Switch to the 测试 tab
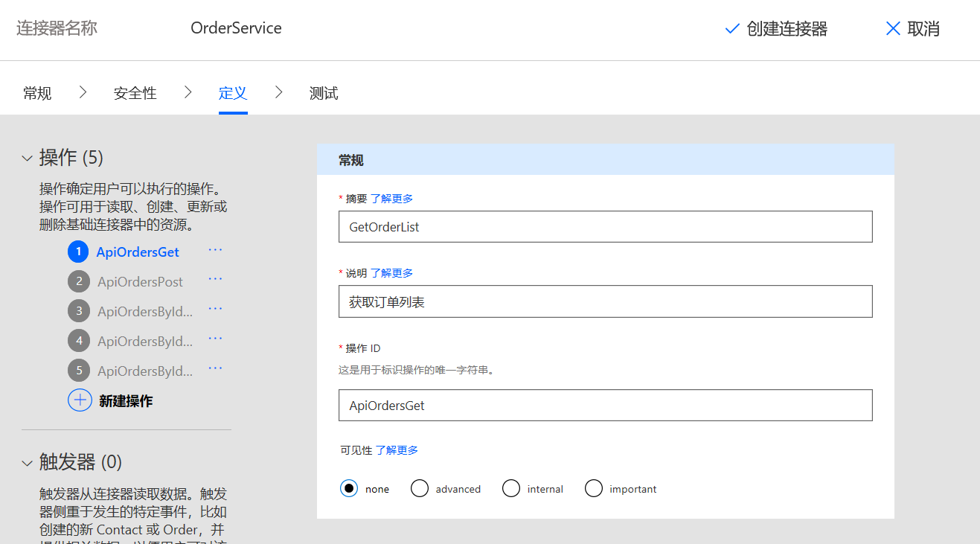 pos(323,92)
